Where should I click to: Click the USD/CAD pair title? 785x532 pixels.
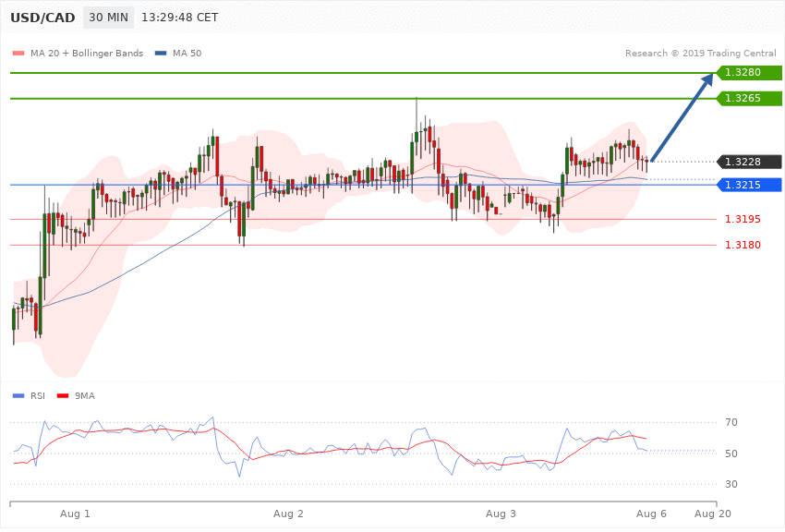[42, 18]
